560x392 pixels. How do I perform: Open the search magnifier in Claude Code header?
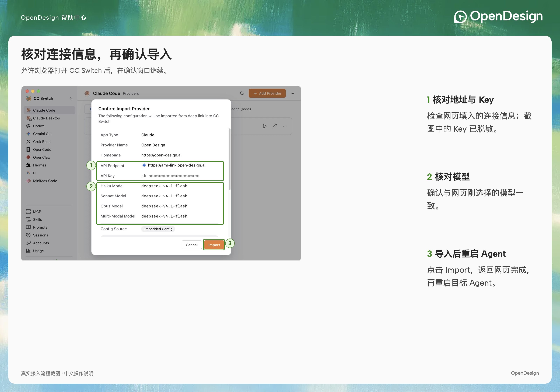(242, 93)
